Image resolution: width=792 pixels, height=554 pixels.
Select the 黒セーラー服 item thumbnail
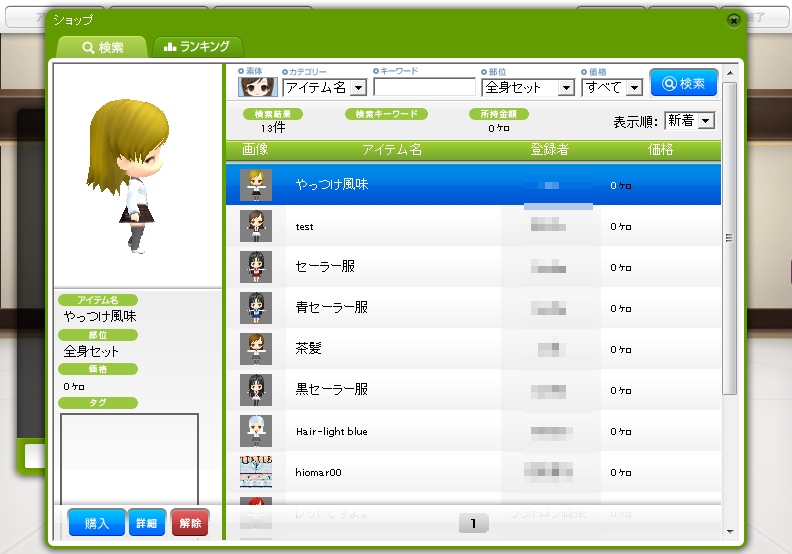[256, 389]
